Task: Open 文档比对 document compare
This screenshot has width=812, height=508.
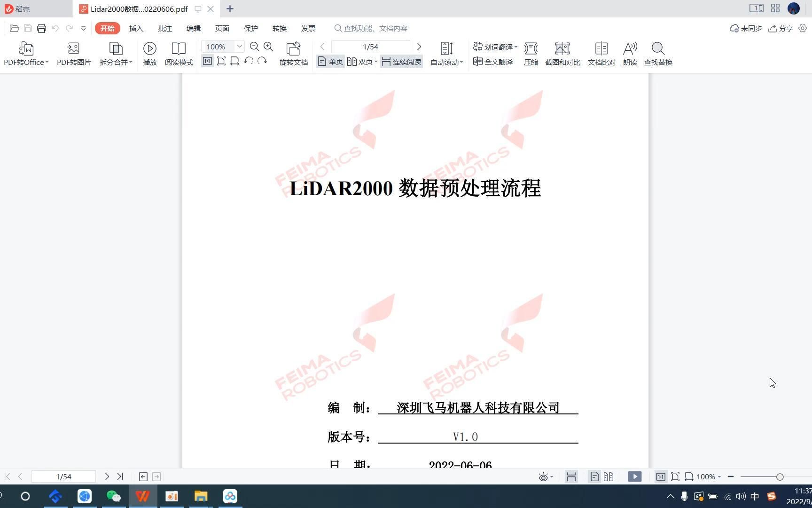Action: 602,54
